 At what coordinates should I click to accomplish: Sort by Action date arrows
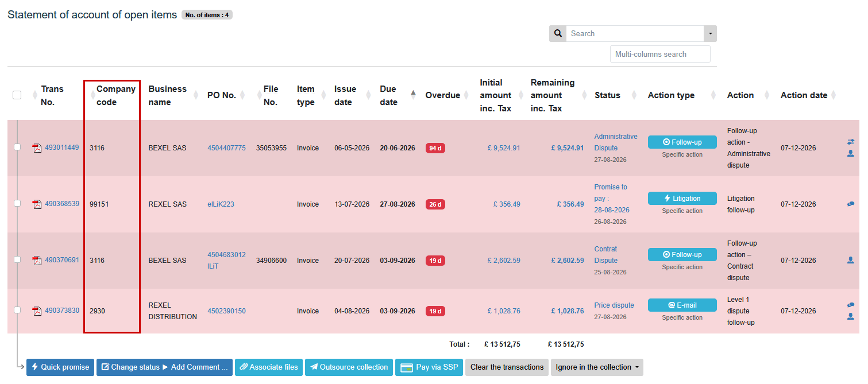coord(834,95)
